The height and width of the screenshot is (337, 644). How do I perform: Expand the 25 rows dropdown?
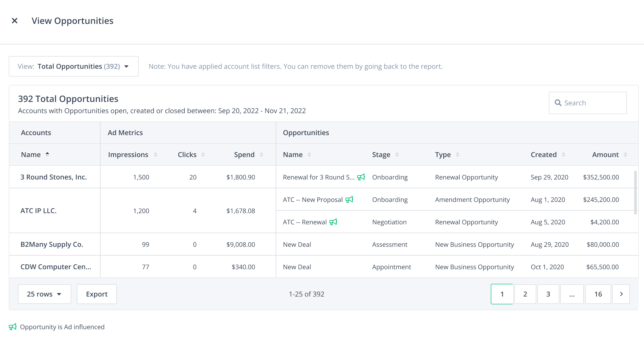tap(44, 294)
